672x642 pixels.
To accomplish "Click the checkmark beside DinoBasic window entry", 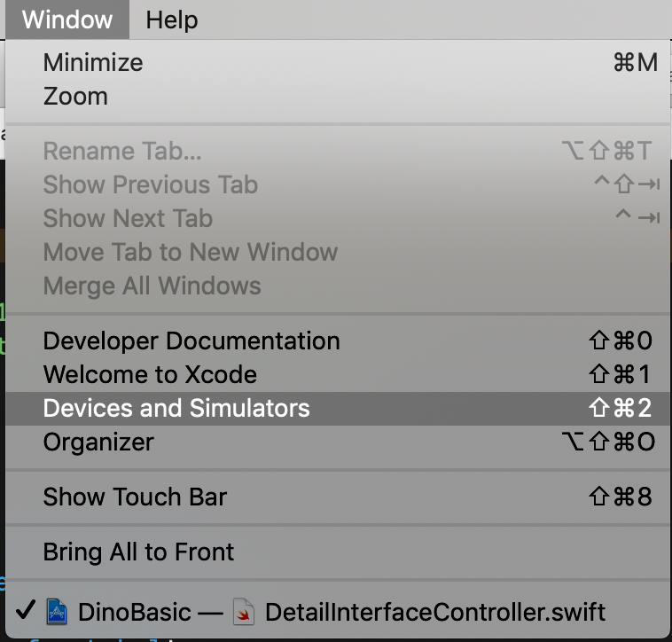I will point(26,610).
